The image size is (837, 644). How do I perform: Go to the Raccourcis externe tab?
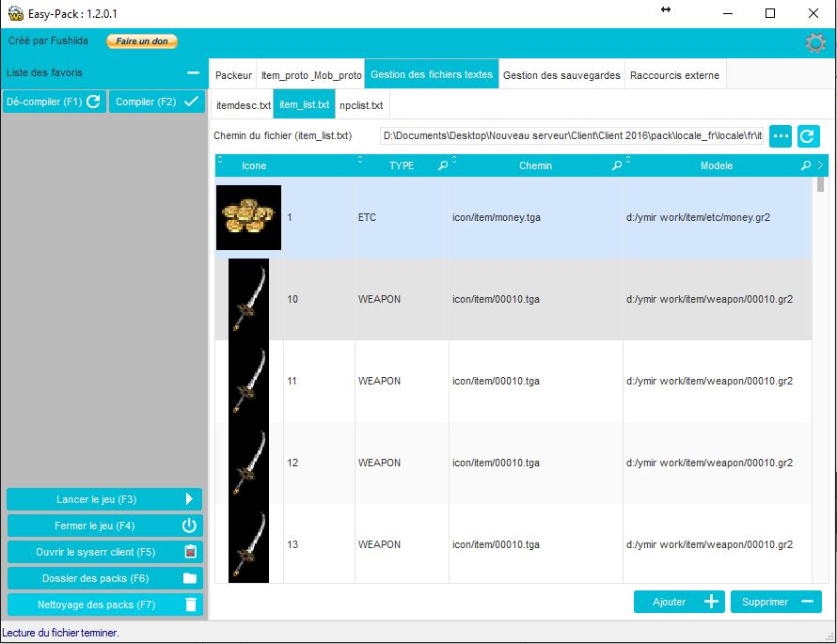674,75
